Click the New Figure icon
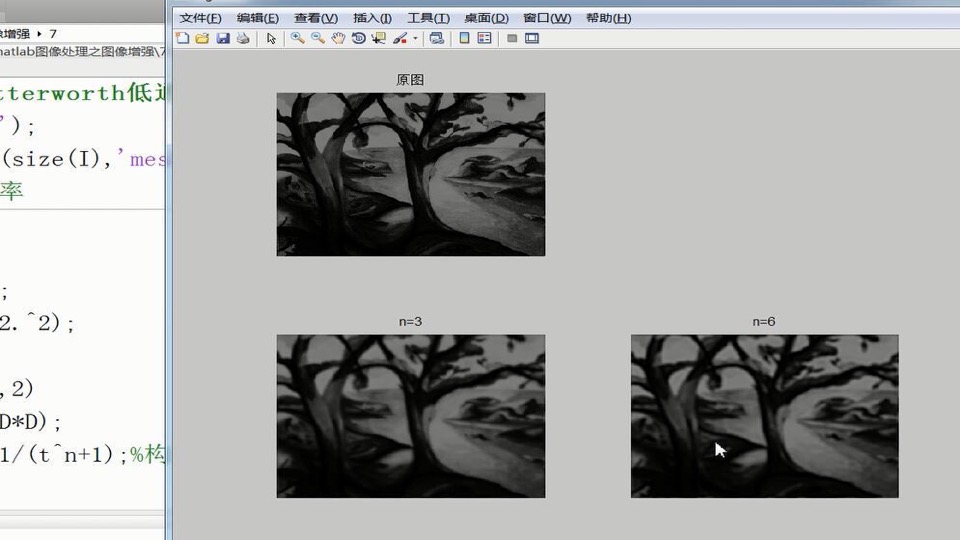This screenshot has height=540, width=960. coord(182,38)
